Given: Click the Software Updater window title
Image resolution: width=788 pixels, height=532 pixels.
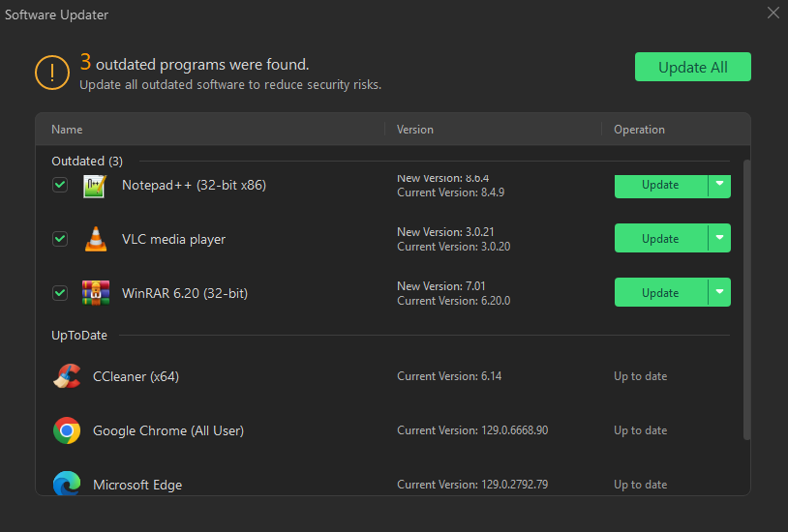Looking at the screenshot, I should (x=56, y=15).
